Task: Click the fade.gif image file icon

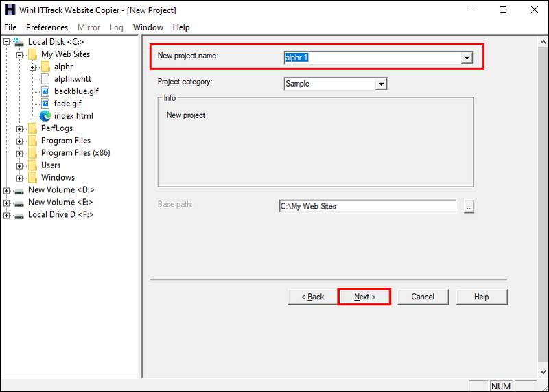Action: pyautogui.click(x=45, y=104)
